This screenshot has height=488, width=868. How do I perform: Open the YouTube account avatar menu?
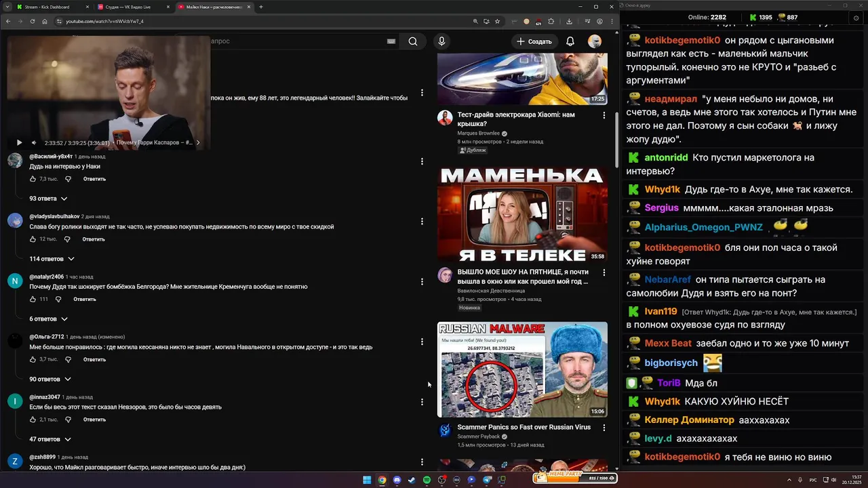click(x=595, y=41)
